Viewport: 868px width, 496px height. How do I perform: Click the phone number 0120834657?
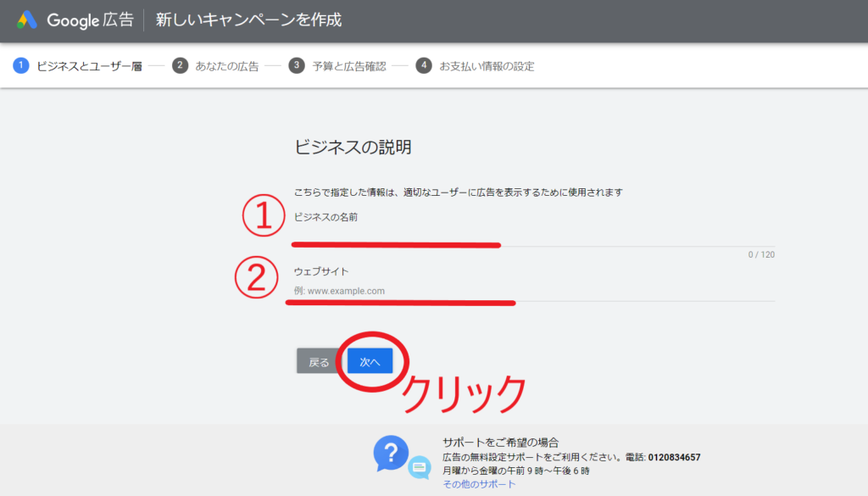point(674,457)
